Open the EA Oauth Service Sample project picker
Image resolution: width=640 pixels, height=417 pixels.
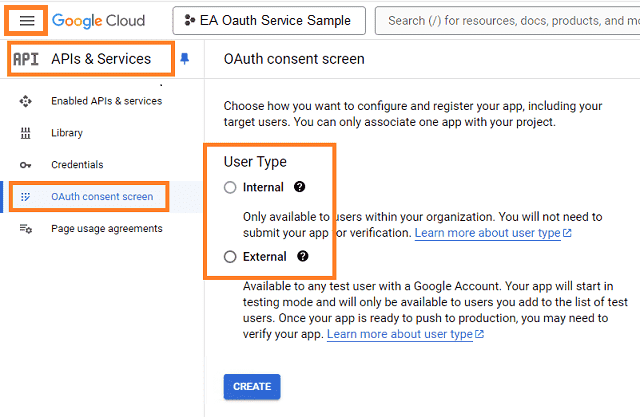click(269, 20)
